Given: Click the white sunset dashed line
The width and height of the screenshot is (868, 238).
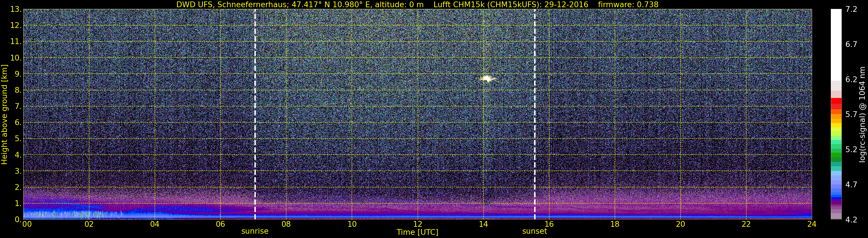Looking at the screenshot, I should 535,114.
